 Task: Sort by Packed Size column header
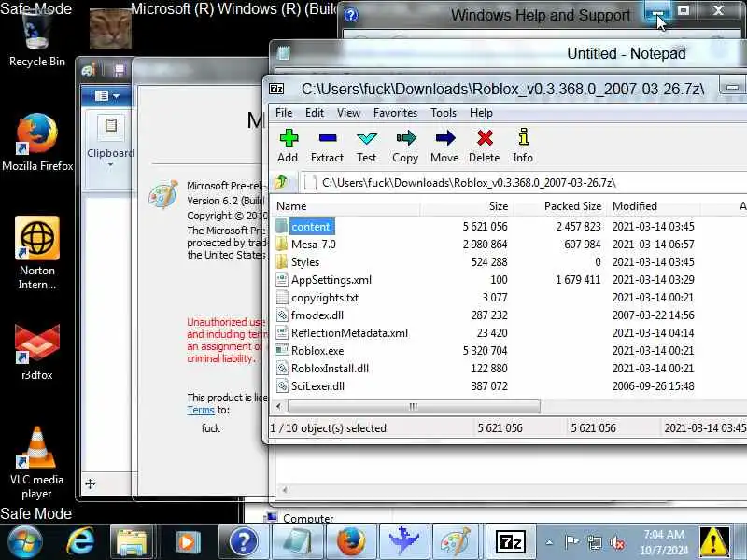560,206
